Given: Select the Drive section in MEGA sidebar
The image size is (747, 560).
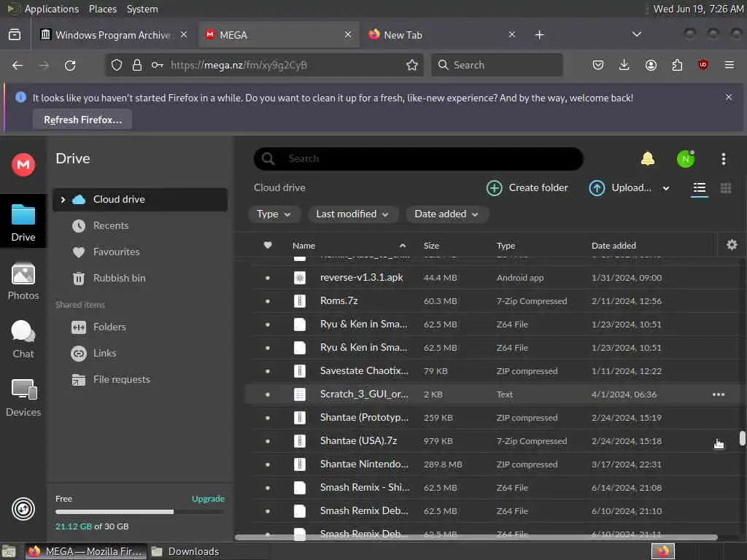Looking at the screenshot, I should (23, 222).
